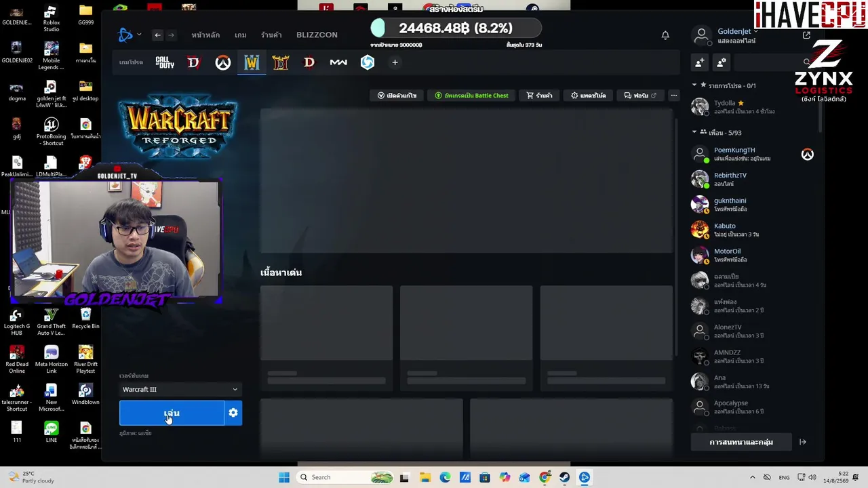Open the BLIZZCON tab
The width and height of the screenshot is (868, 488).
coord(317,35)
